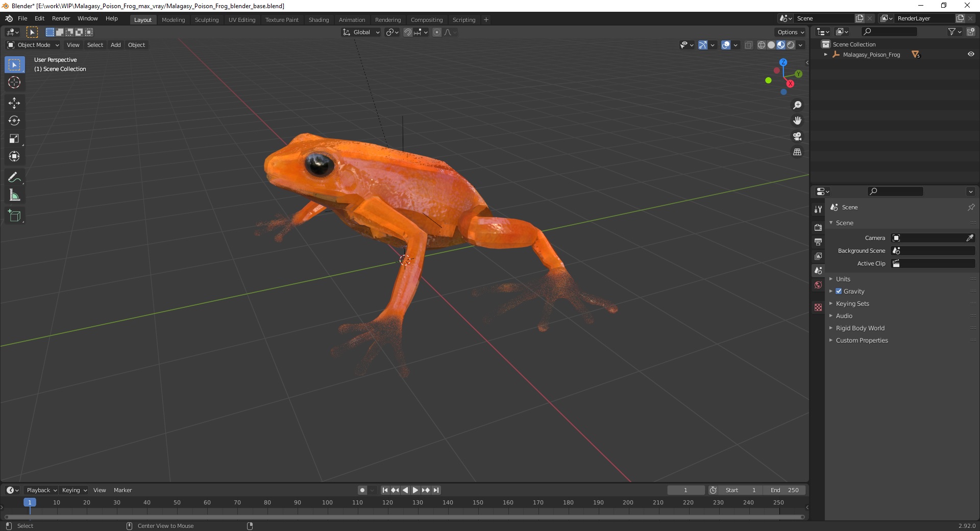
Task: Switch to UV Editing workspace tab
Action: pos(242,20)
